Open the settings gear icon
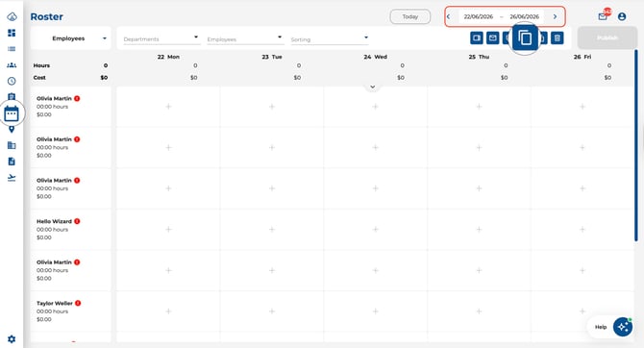The height and width of the screenshot is (348, 644). [12, 339]
